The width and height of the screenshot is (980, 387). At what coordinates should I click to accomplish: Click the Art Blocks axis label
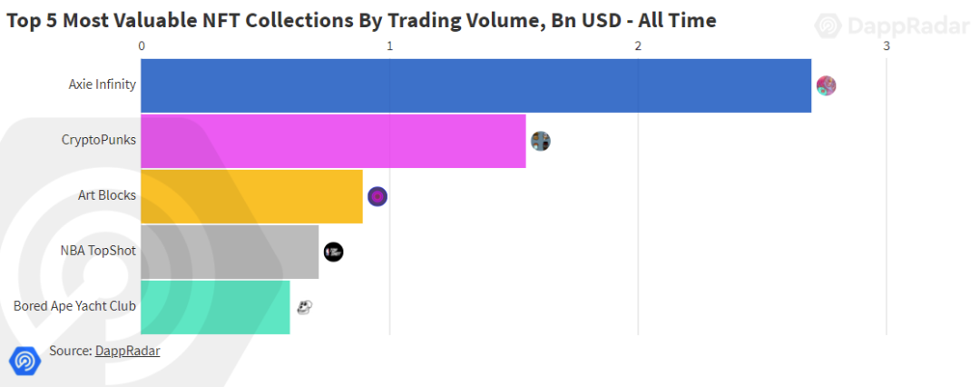(107, 195)
